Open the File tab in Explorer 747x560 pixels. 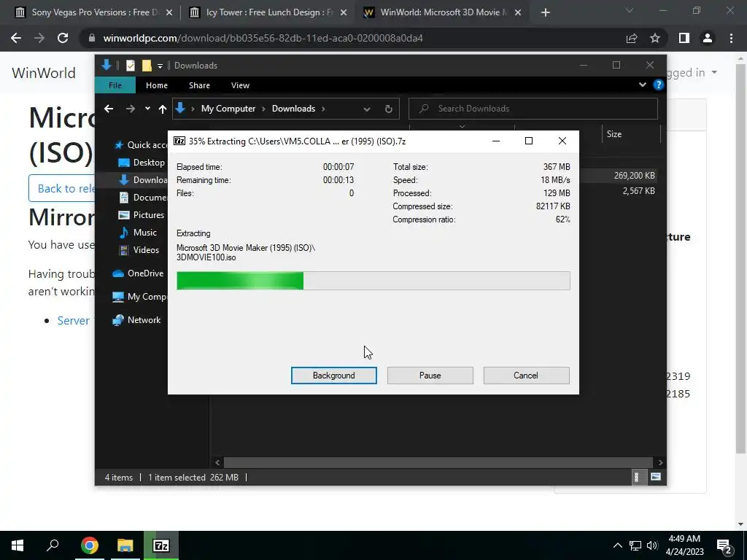coord(115,85)
